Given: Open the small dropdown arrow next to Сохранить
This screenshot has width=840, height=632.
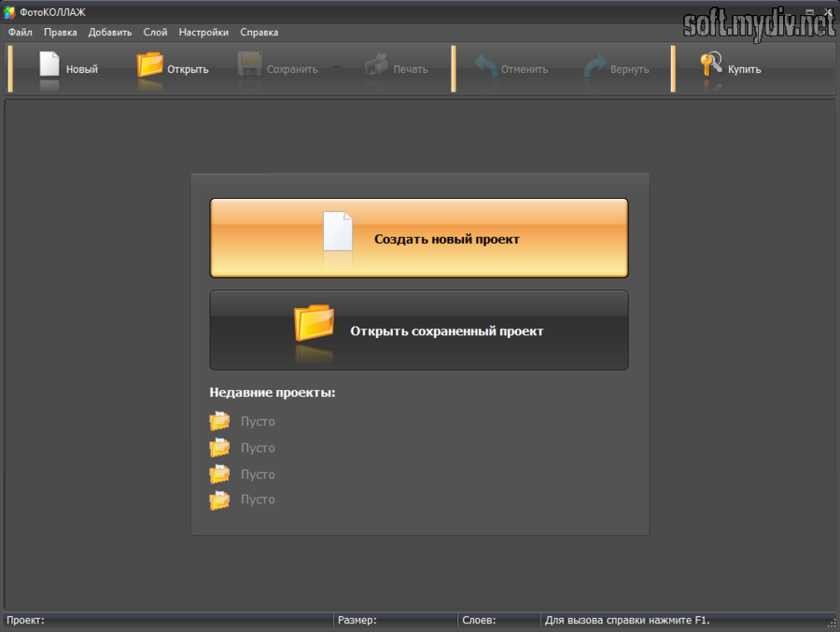Looking at the screenshot, I should click(336, 67).
